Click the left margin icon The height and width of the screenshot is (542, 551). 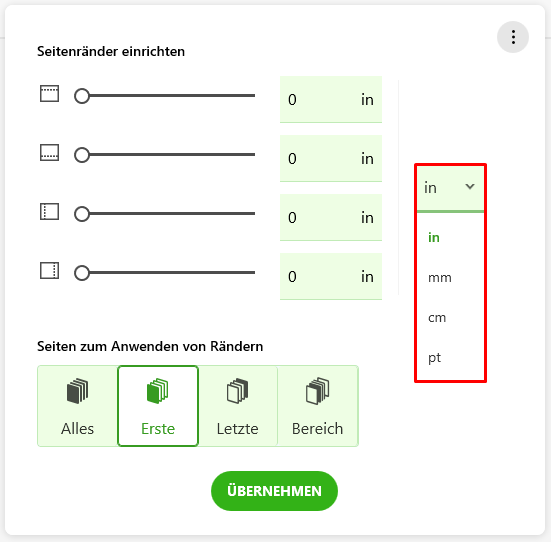49,212
